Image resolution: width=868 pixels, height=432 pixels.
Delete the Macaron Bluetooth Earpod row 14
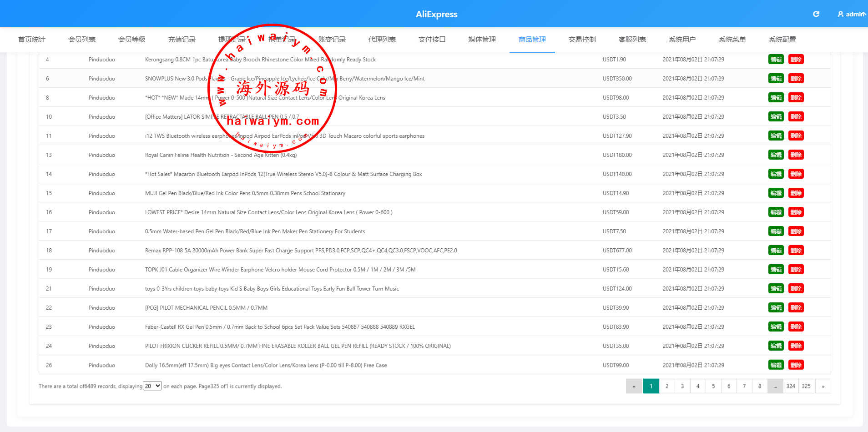coord(796,174)
